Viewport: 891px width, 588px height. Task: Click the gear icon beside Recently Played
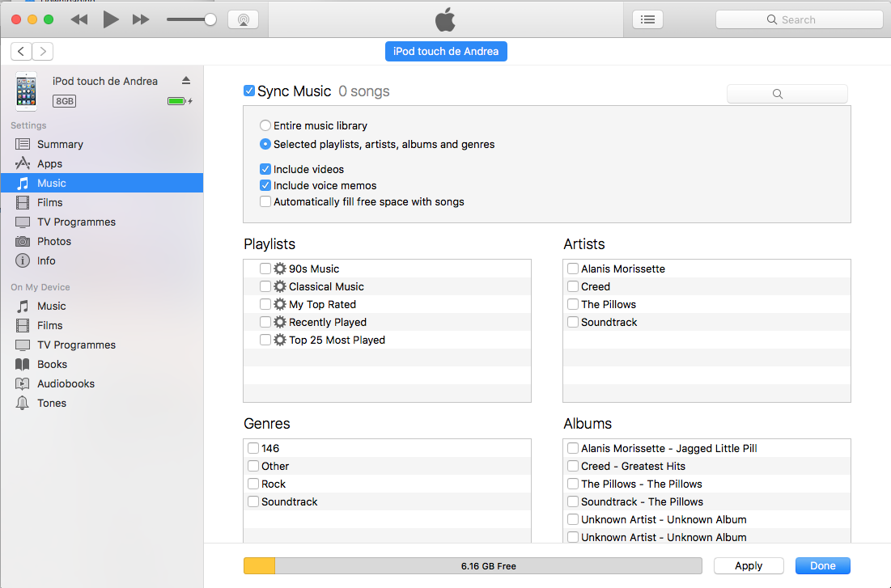click(279, 322)
